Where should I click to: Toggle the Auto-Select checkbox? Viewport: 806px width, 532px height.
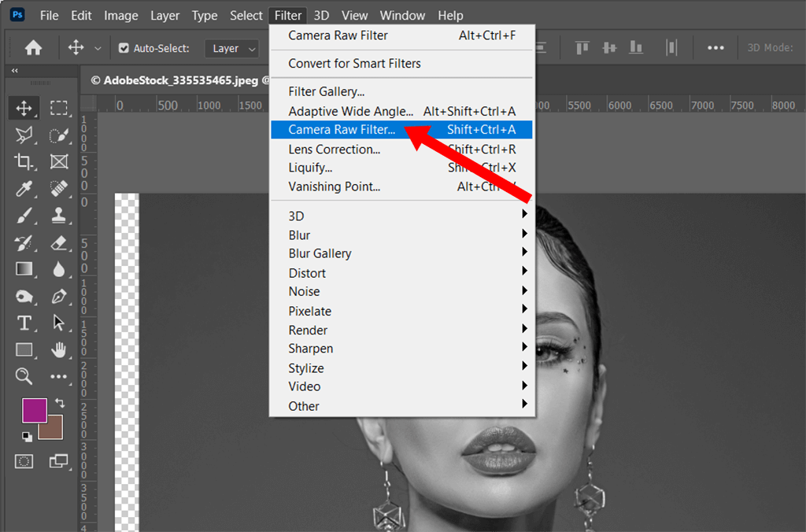(x=124, y=48)
